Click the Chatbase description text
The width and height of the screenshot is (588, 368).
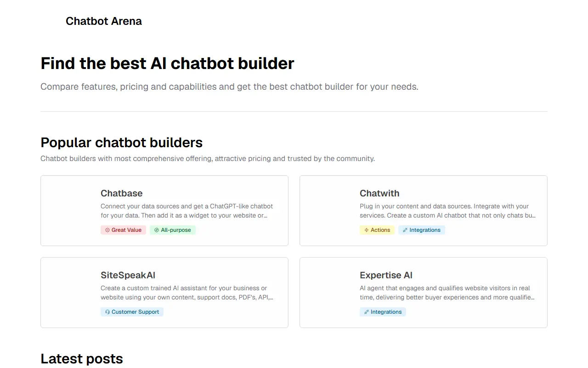(187, 211)
